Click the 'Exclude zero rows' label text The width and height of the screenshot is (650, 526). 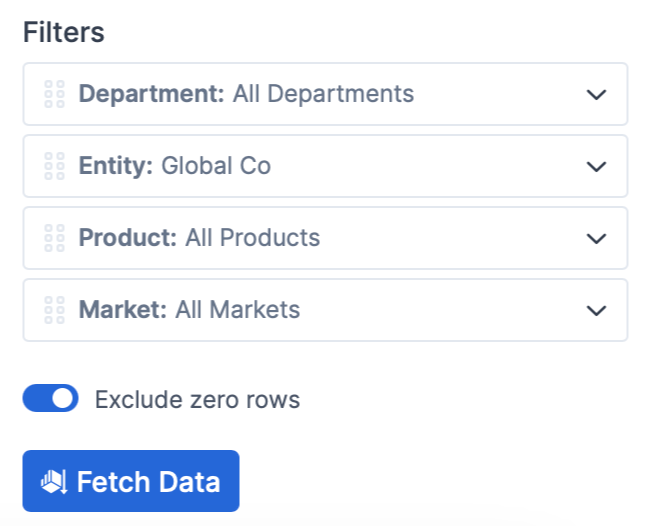pos(197,400)
